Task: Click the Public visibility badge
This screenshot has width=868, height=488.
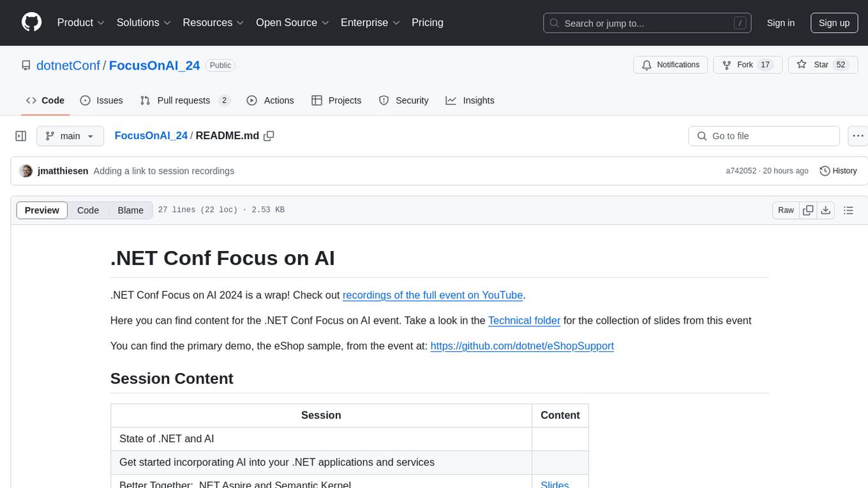Action: [x=220, y=65]
